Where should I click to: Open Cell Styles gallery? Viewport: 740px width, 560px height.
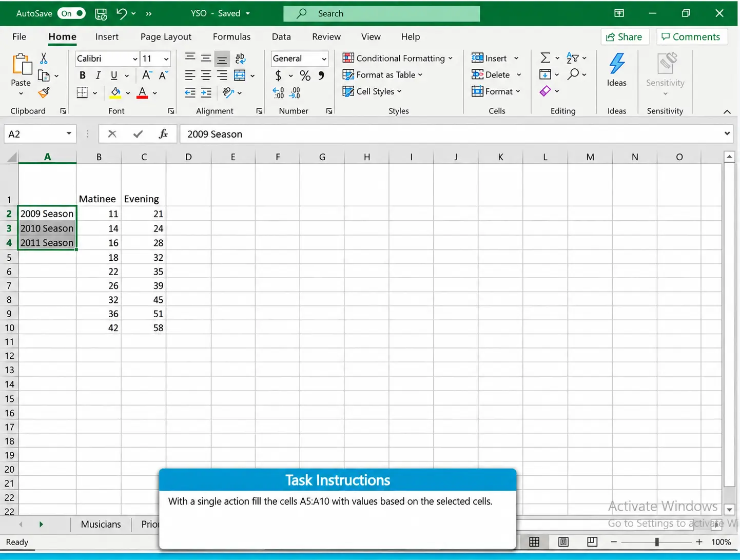(373, 91)
